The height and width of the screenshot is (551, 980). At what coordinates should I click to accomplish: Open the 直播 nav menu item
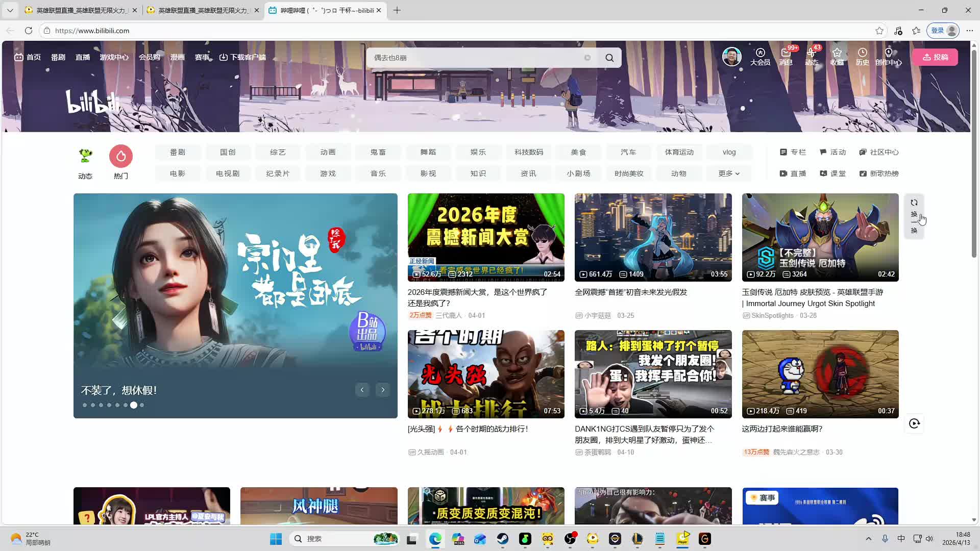point(83,57)
